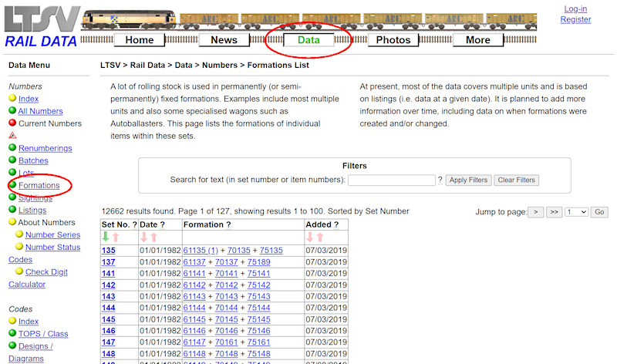
Task: Click the filter search text field
Action: [392, 180]
